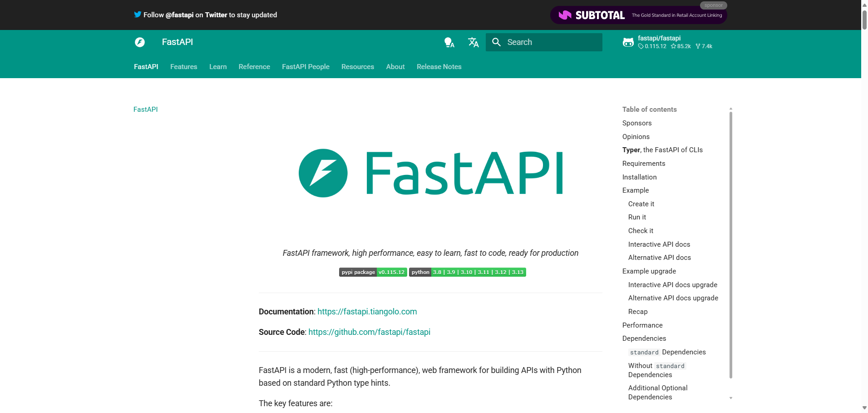868x413 pixels.
Task: Jump to Example upgrade section
Action: pos(649,271)
